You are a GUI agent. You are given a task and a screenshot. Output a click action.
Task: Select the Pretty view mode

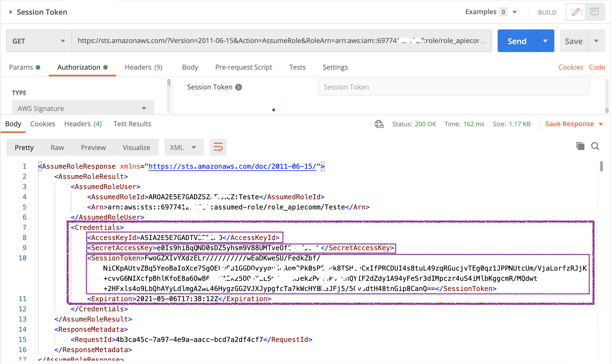pos(24,147)
